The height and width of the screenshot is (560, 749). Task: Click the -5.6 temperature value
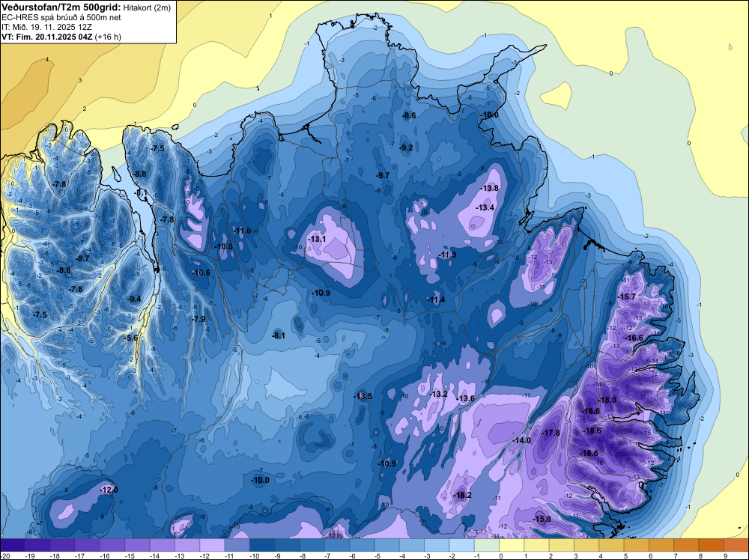[131, 338]
